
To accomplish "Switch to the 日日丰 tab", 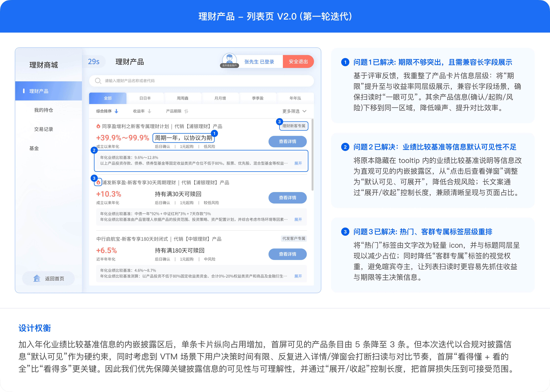I will (x=145, y=98).
